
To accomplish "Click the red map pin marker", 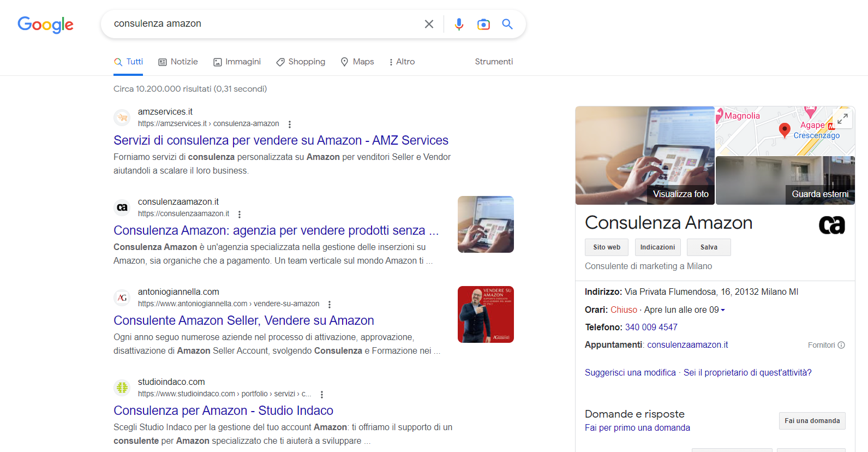I will point(785,130).
